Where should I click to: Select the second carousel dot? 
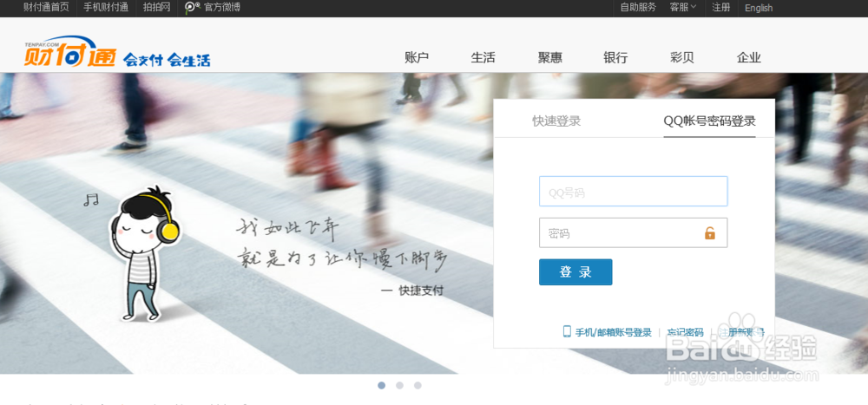pyautogui.click(x=399, y=385)
